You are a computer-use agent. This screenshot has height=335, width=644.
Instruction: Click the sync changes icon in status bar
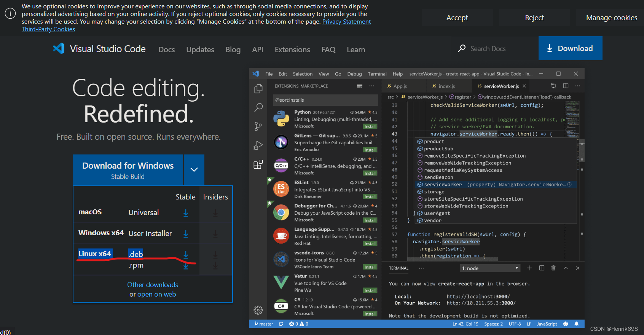(281, 324)
